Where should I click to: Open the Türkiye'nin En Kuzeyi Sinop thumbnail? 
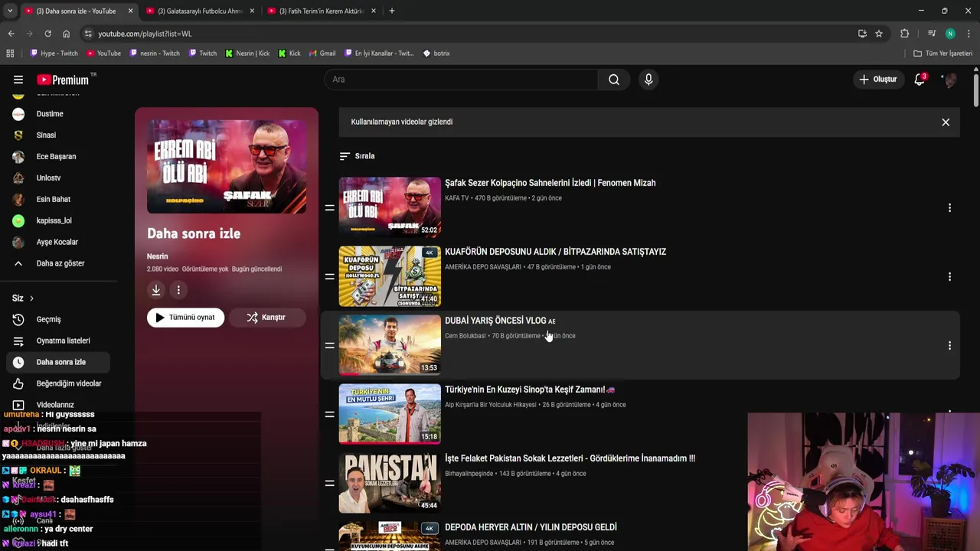390,414
